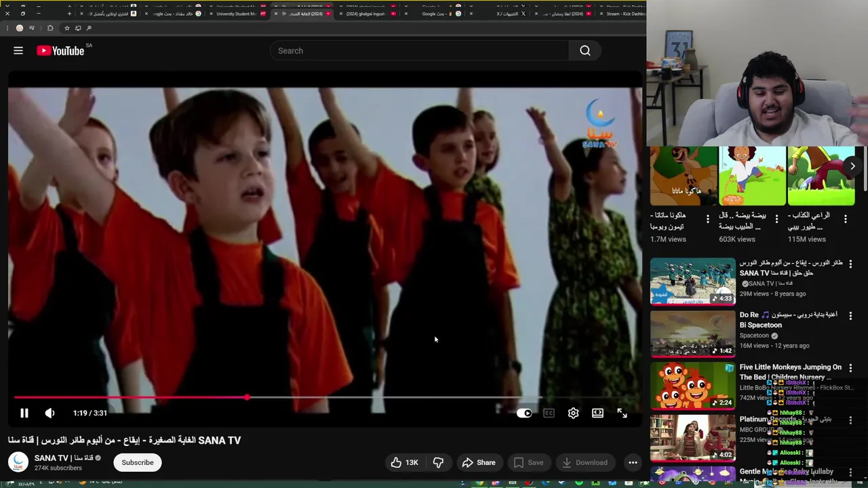Screen dimensions: 868x488
Task: Open the 1:42 Spacetoon thumbnail
Action: tap(692, 333)
